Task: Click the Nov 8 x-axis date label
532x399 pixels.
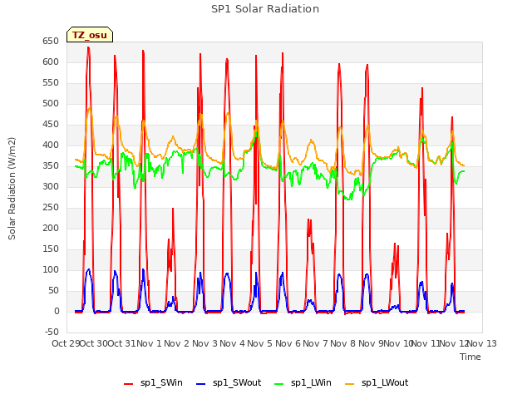Action: [342, 343]
